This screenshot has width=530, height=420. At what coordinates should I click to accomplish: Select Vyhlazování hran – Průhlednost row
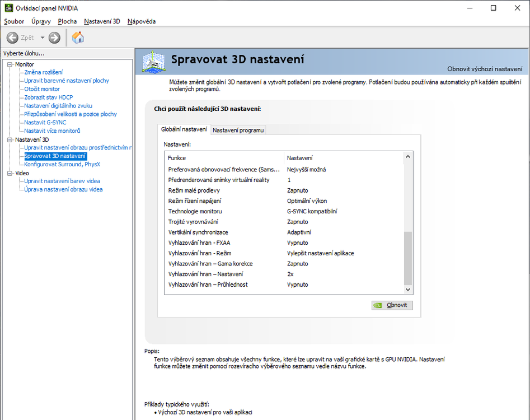tap(284, 284)
